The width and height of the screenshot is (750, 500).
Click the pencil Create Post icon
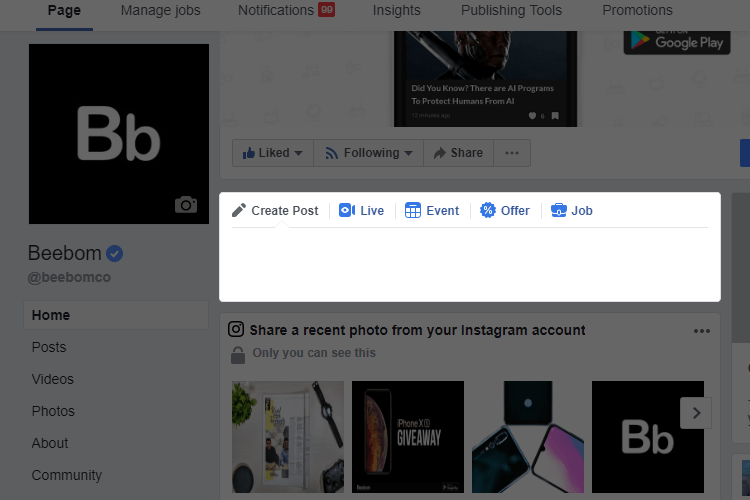[x=239, y=211]
